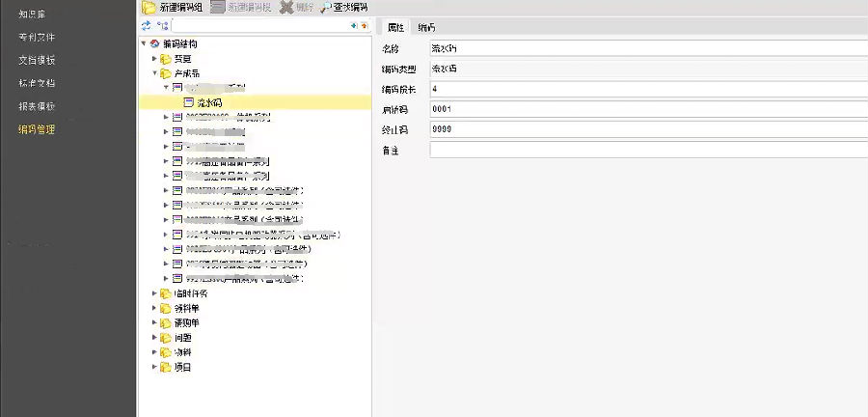This screenshot has width=868, height=417.
Task: Click the 物料 folder icon
Action: pos(166,352)
